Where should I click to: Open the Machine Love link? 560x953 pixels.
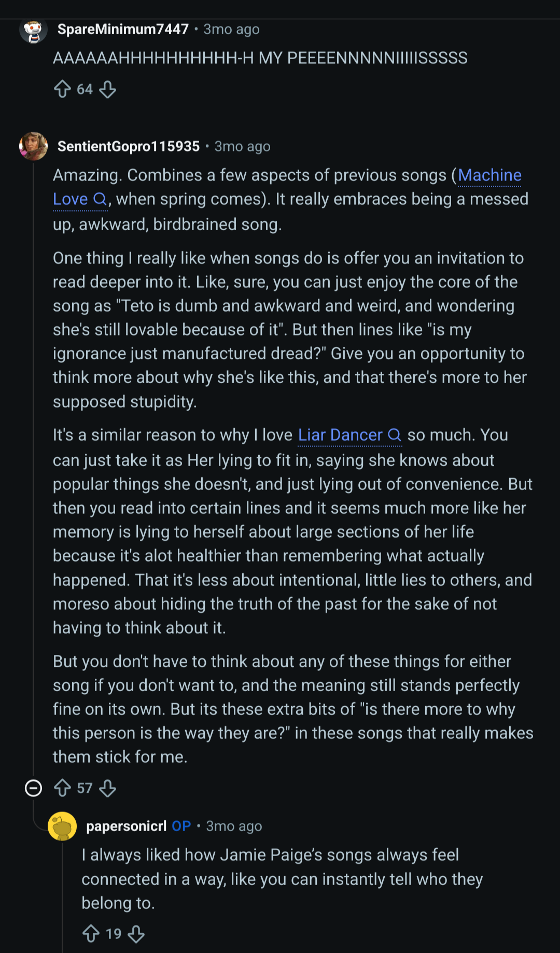(x=489, y=175)
